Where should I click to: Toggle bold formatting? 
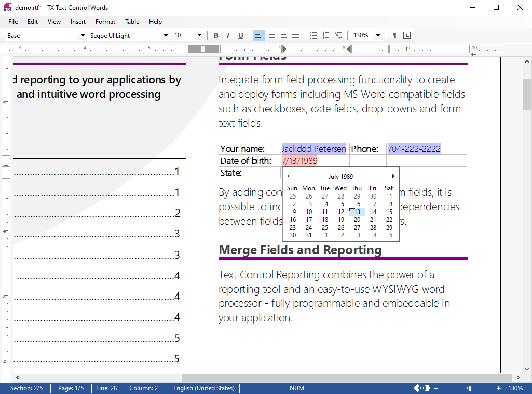click(216, 35)
